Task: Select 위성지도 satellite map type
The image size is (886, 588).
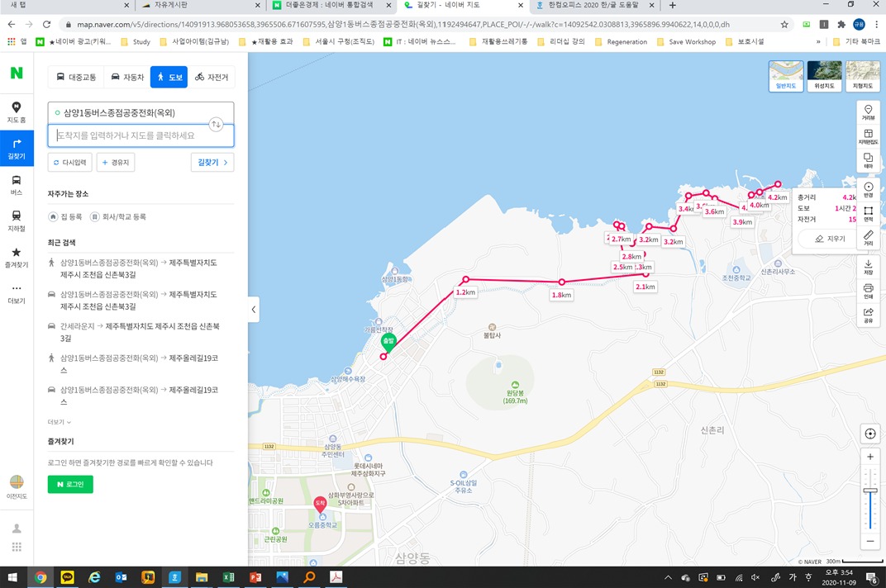Action: 824,76
